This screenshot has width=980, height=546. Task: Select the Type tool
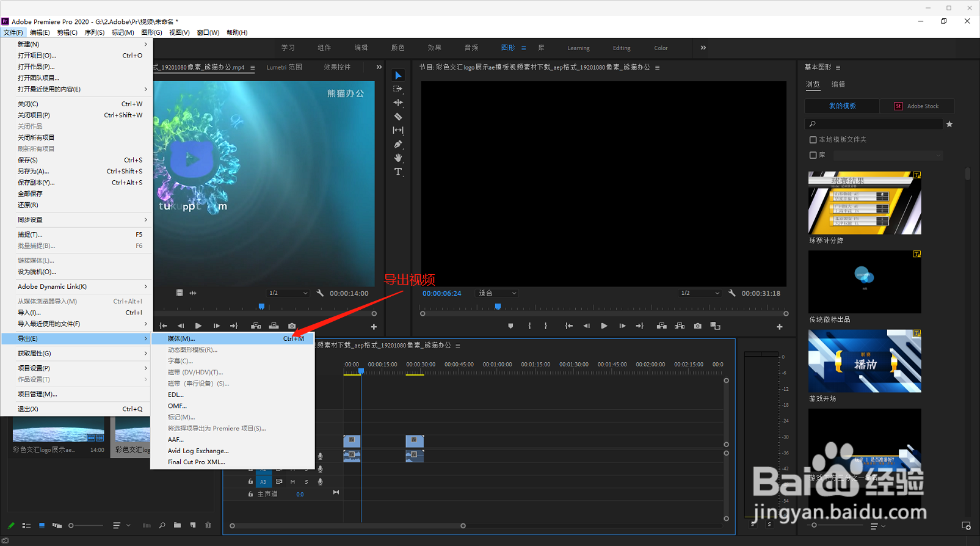tap(398, 172)
